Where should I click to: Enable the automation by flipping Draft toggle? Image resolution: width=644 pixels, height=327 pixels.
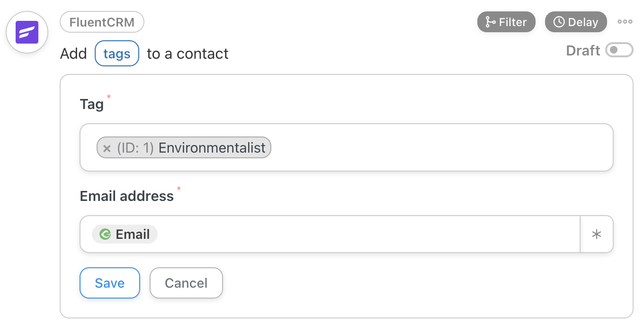click(x=619, y=51)
